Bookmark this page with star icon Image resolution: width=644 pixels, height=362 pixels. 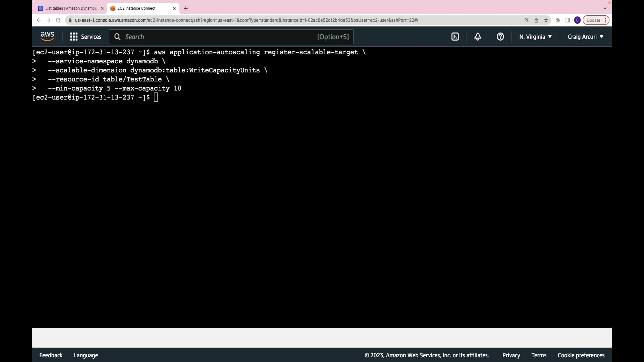tap(546, 20)
